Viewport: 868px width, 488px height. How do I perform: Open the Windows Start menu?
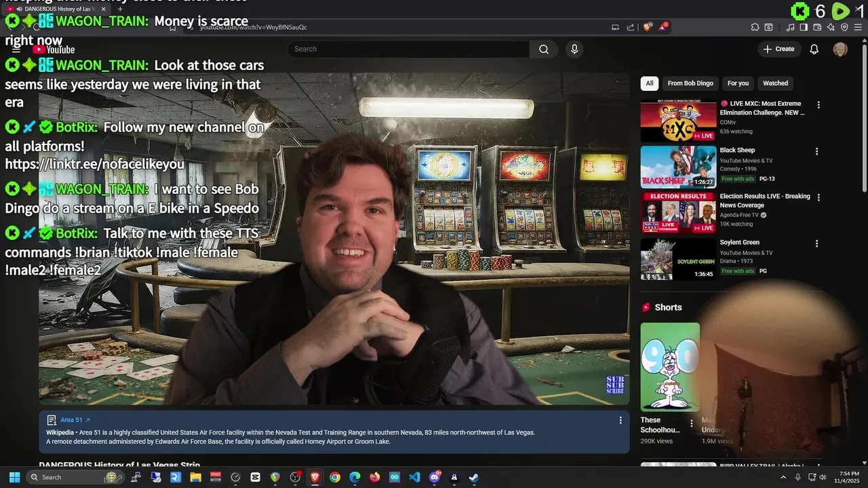coord(14,477)
